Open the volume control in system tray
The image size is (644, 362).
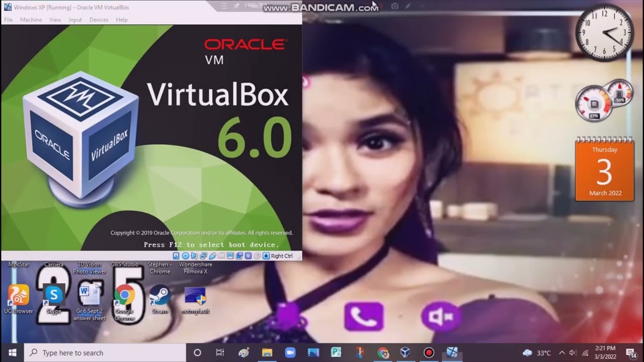tap(574, 352)
